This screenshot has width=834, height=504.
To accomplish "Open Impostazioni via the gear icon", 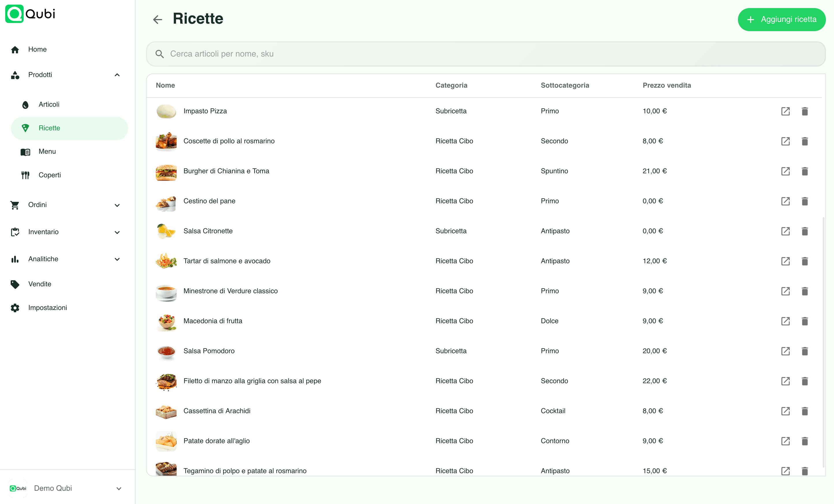I will 15,307.
